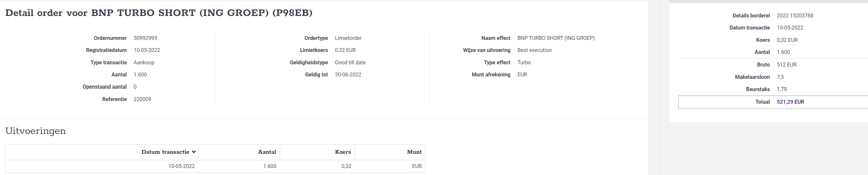The height and width of the screenshot is (175, 868).
Task: Select Geldig tot date 30-06-2022
Action: [x=348, y=74]
